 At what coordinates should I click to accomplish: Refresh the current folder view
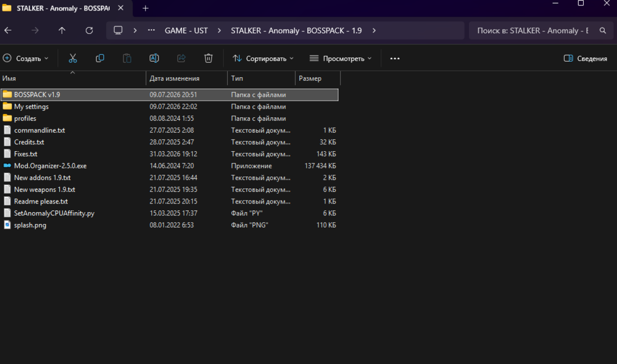click(89, 30)
